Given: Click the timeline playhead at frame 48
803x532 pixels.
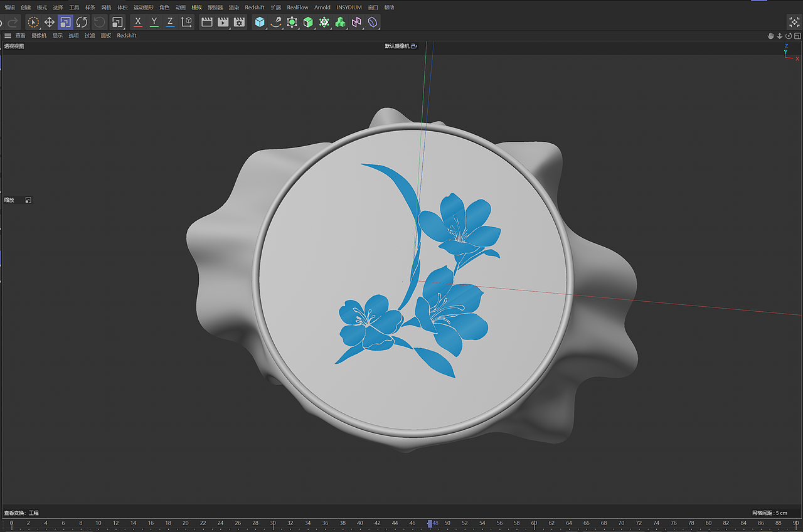Looking at the screenshot, I should [x=430, y=523].
